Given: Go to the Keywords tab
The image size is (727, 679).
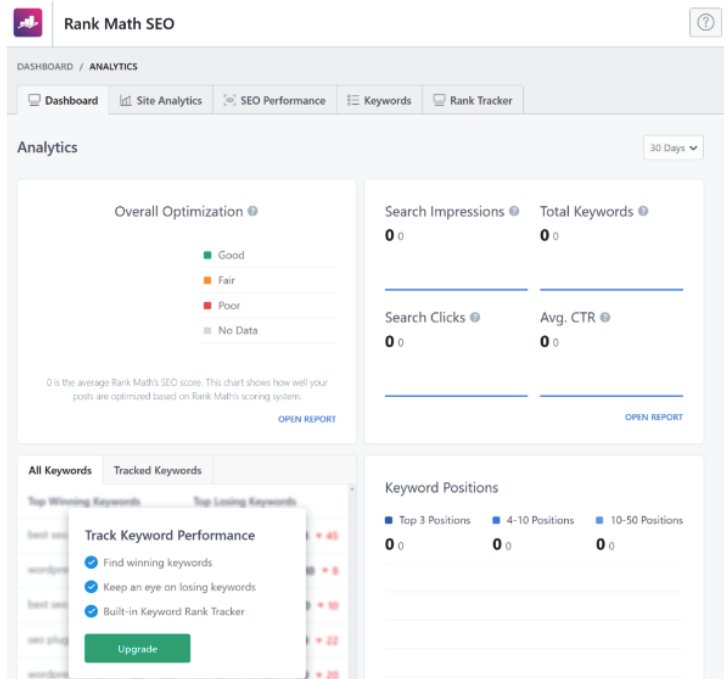Looking at the screenshot, I should pyautogui.click(x=379, y=100).
